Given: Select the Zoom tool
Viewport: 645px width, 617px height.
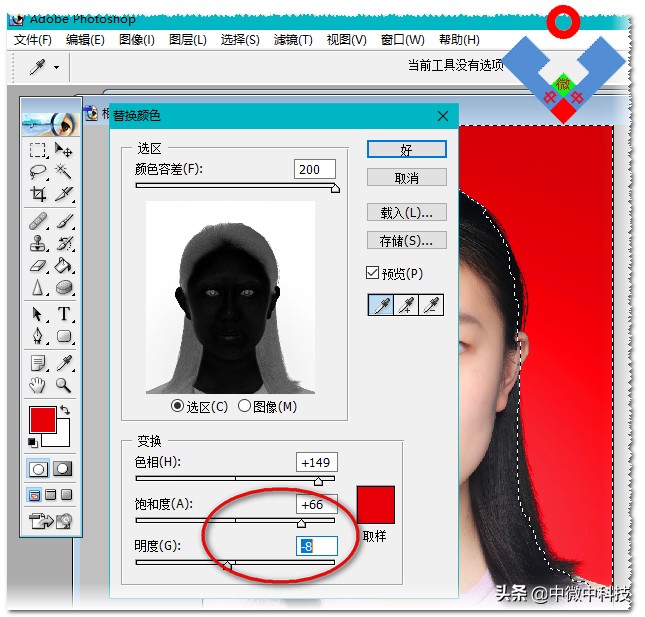Looking at the screenshot, I should pyautogui.click(x=64, y=385).
